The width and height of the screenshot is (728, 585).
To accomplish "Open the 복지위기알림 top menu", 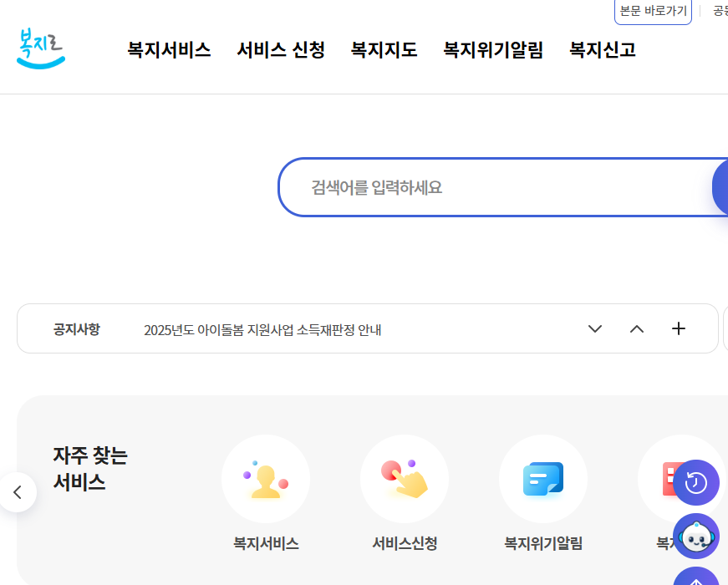I will point(493,49).
